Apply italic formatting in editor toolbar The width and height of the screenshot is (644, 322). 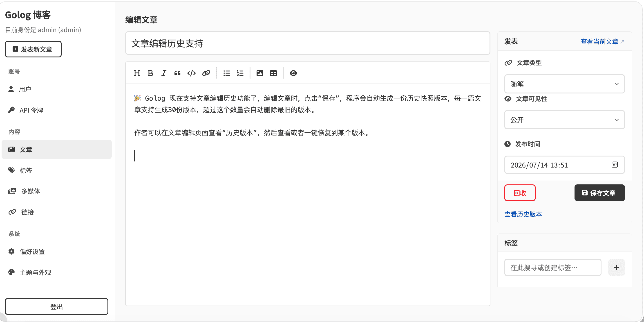[x=164, y=73]
